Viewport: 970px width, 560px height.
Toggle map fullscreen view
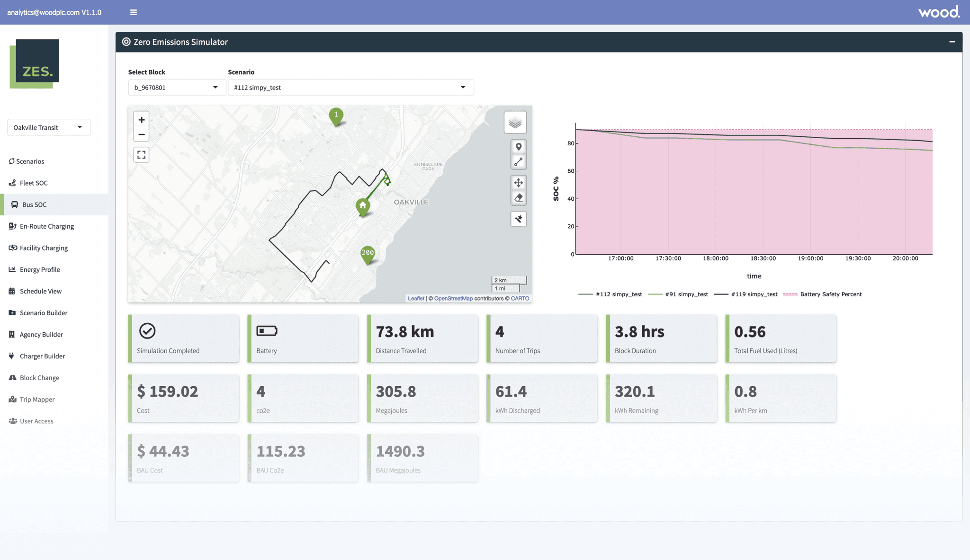point(141,155)
